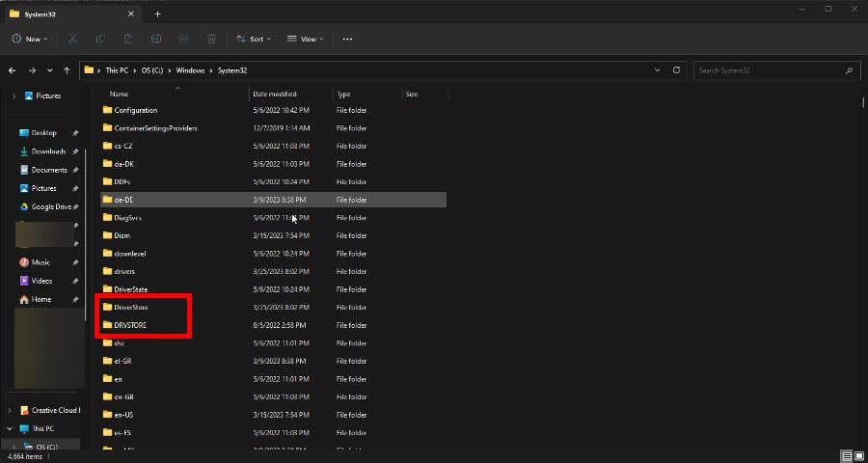Screen dimensions: 868x463
Task: Close the System32 tab
Action: pos(130,14)
